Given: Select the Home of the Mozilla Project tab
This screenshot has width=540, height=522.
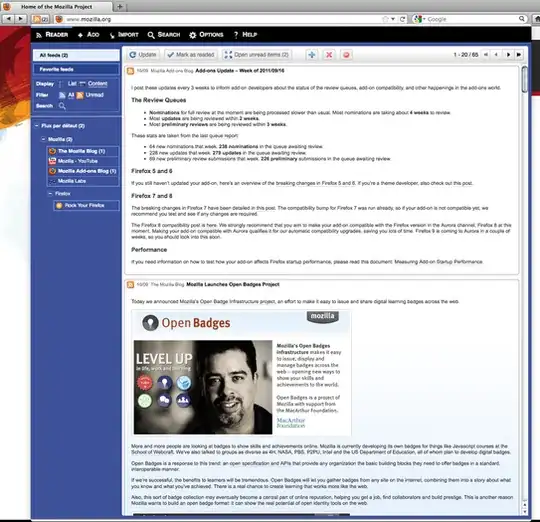Looking at the screenshot, I should (57, 7).
